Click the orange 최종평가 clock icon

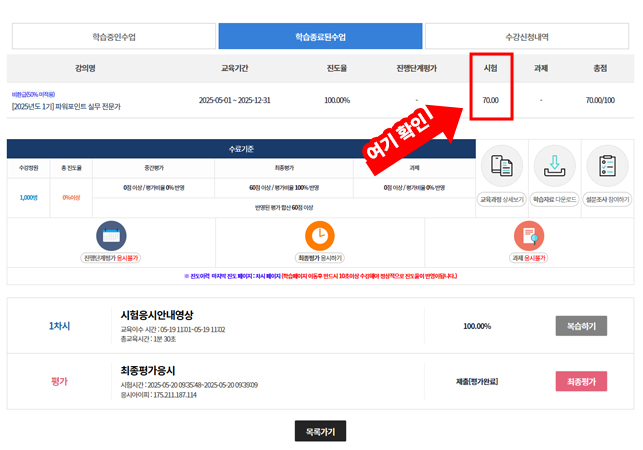tap(320, 235)
